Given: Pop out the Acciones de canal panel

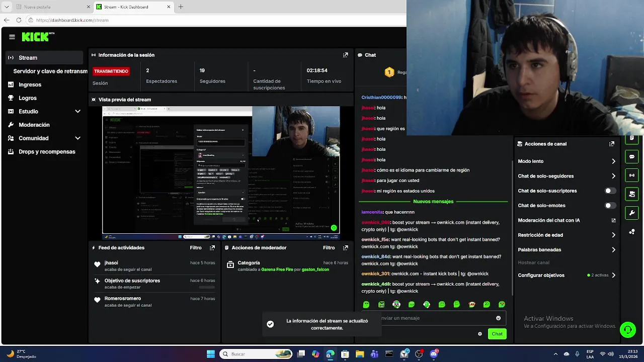Looking at the screenshot, I should pos(612,144).
